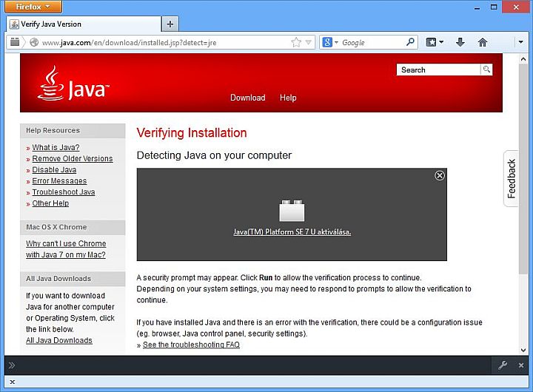Click the site identity globe icon
The height and width of the screenshot is (392, 533).
tap(34, 42)
